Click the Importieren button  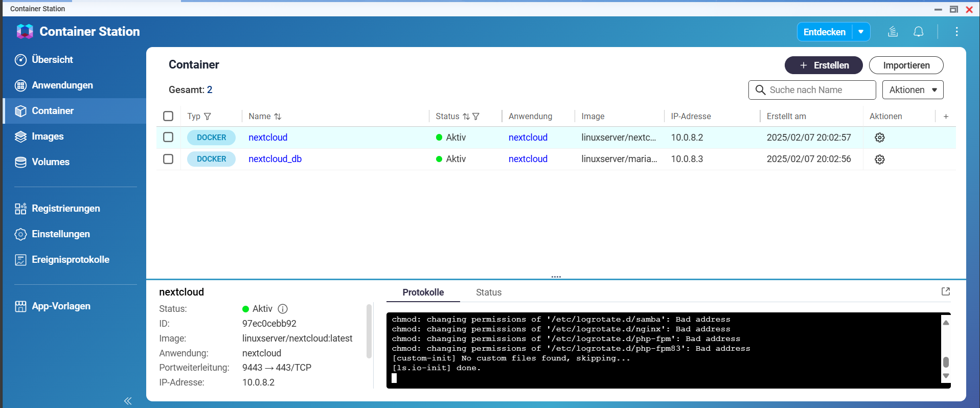(906, 65)
